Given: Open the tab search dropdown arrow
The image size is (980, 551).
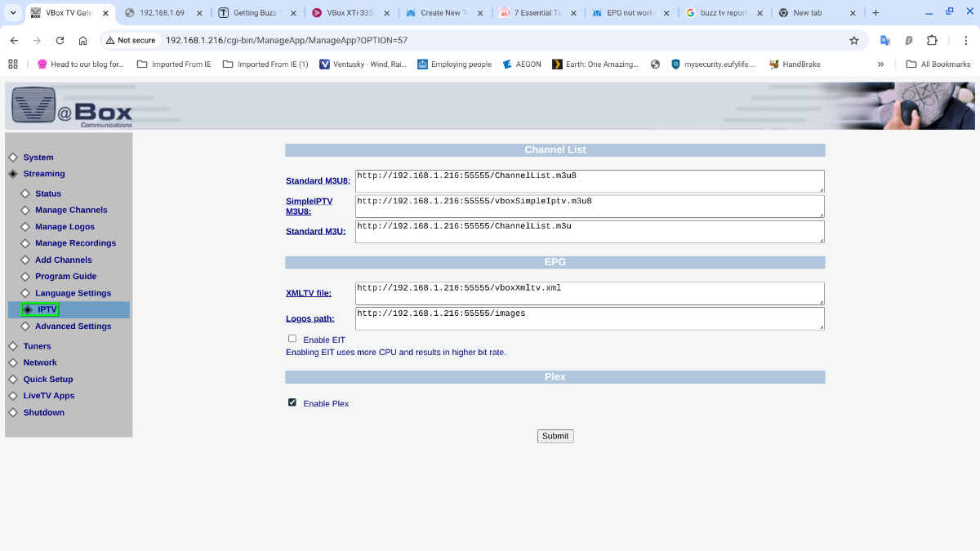Looking at the screenshot, I should tap(13, 13).
